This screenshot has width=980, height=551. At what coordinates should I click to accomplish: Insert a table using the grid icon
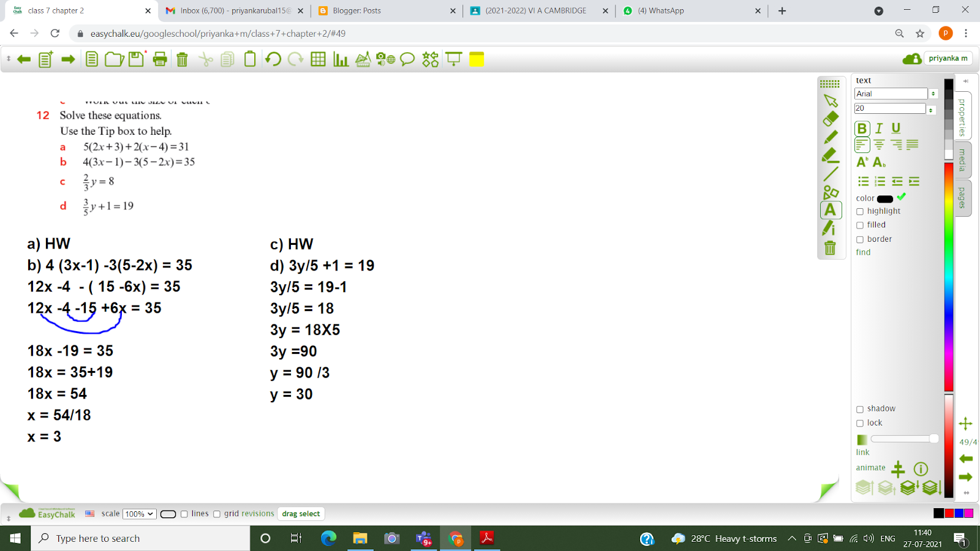coord(318,59)
